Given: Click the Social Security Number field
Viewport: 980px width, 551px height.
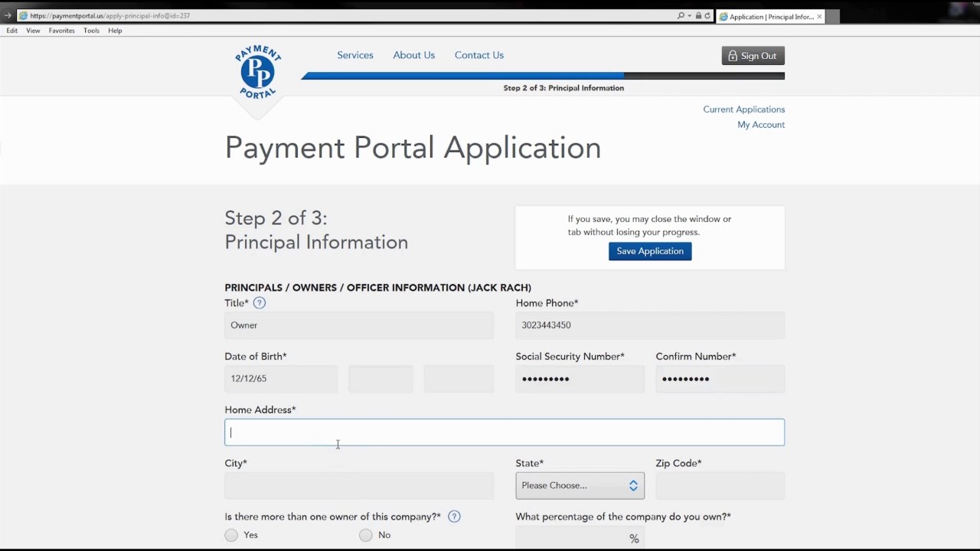Looking at the screenshot, I should coord(580,379).
